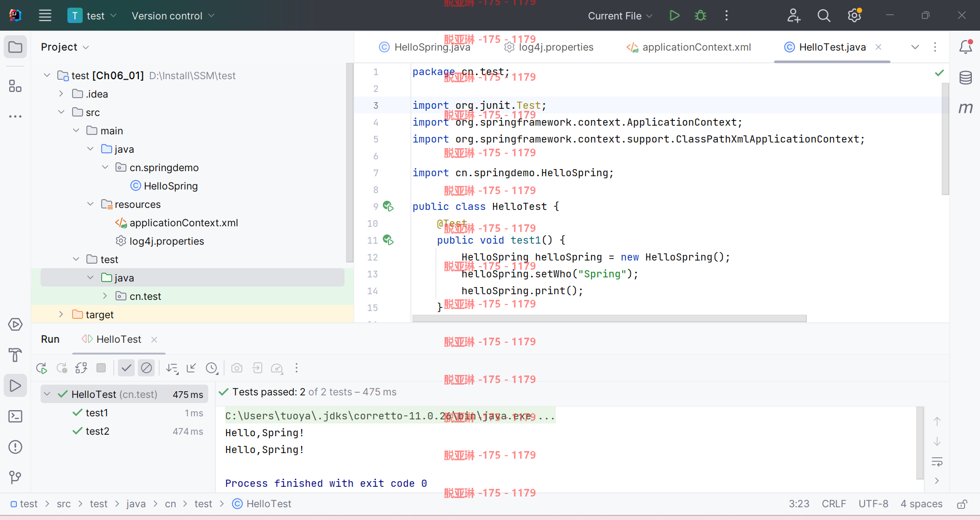Open the Version control dropdown
Screen dimensions: 980x520
(173, 16)
